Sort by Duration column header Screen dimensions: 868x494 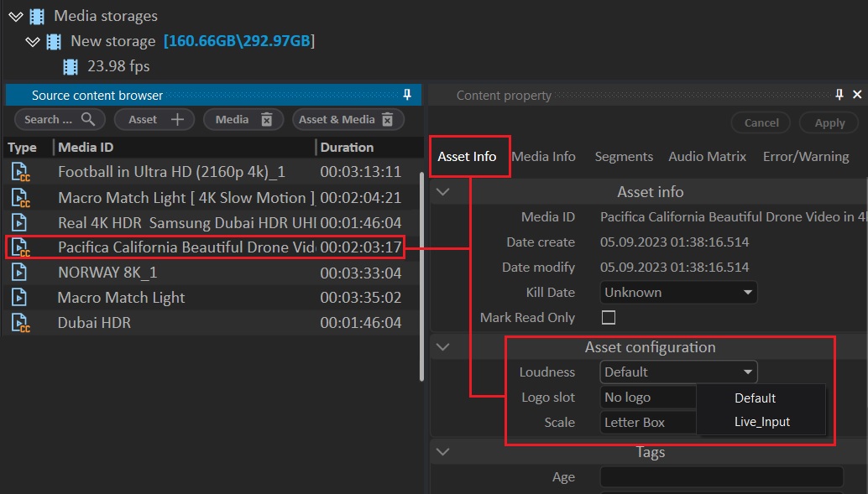(x=347, y=147)
